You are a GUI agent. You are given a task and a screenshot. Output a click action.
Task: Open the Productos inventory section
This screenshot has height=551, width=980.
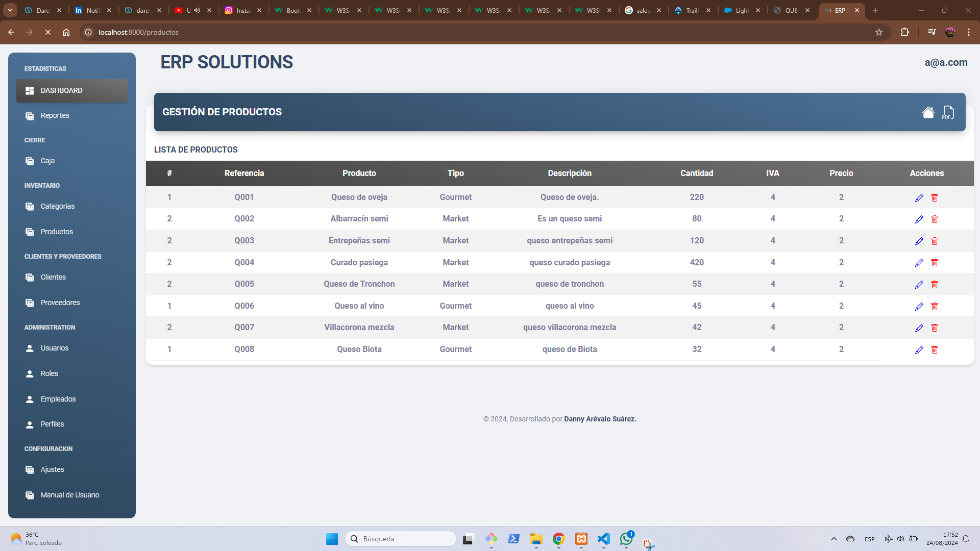click(x=57, y=232)
